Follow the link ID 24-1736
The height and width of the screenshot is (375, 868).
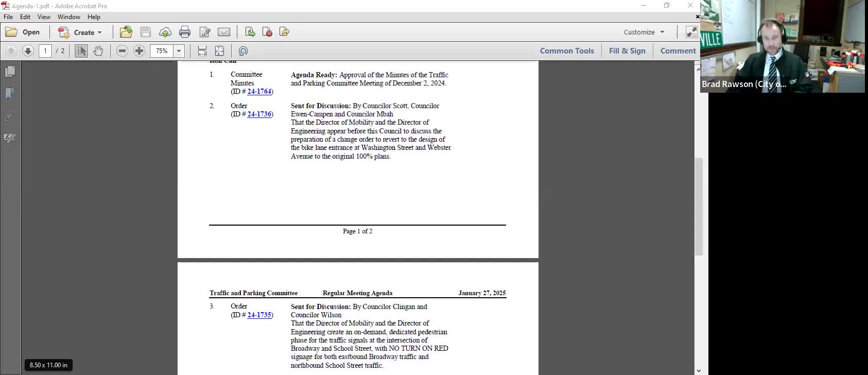[259, 114]
